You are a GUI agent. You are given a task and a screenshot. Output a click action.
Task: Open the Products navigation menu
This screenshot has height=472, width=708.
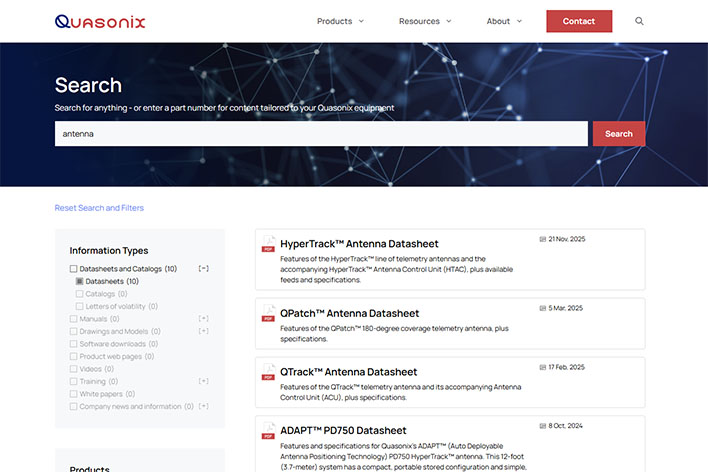[x=340, y=21]
